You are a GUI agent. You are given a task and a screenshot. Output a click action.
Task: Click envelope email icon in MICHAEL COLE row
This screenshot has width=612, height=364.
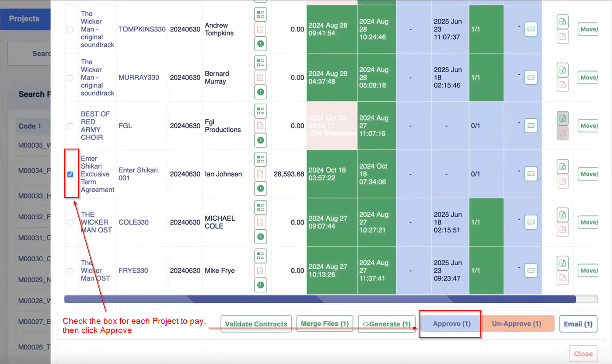coord(531,222)
